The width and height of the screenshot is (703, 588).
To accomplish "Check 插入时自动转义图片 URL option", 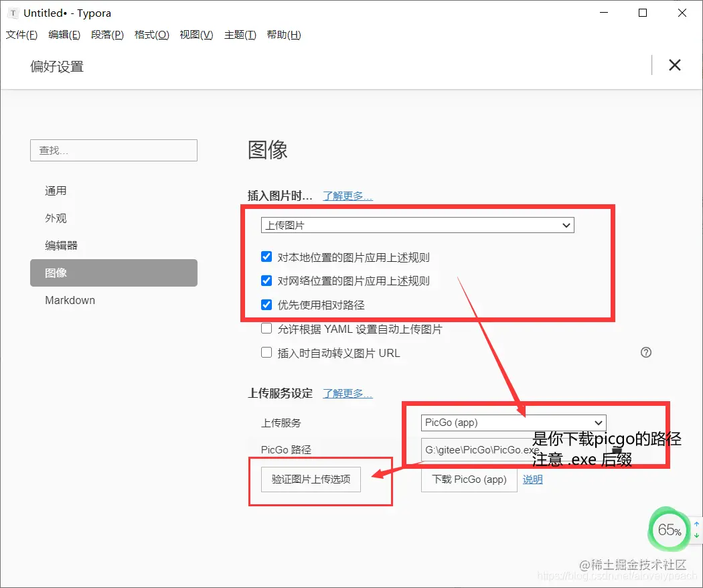I will pos(266,352).
